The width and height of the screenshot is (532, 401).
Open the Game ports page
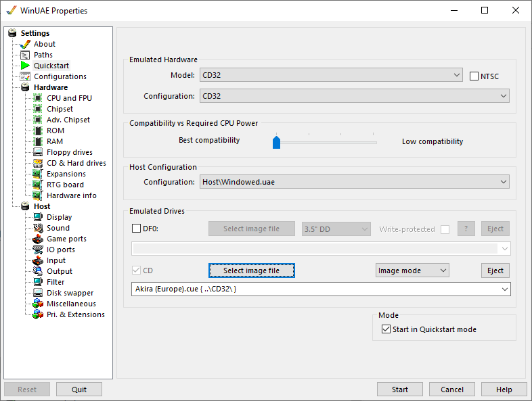(66, 239)
